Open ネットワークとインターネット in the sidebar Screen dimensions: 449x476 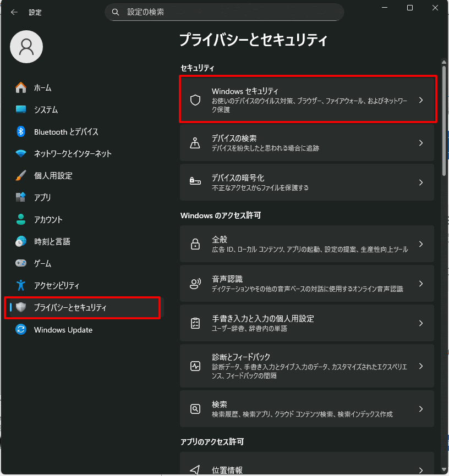(x=72, y=154)
